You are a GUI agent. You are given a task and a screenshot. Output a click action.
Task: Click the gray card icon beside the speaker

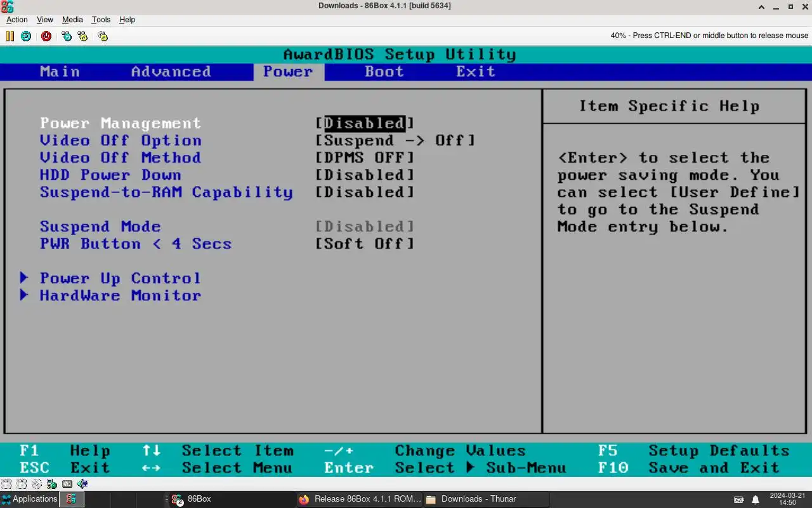[67, 484]
